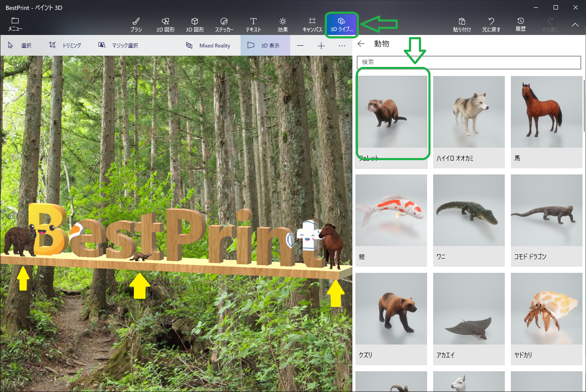Click 元に戻す undo button

point(491,25)
